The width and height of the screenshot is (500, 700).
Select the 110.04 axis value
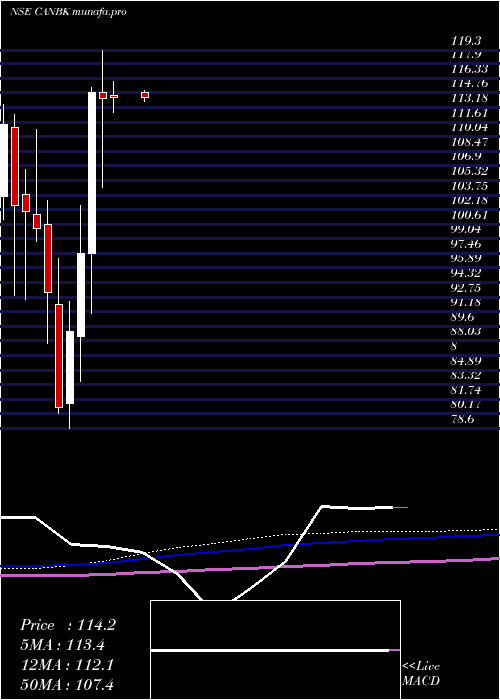pyautogui.click(x=470, y=128)
